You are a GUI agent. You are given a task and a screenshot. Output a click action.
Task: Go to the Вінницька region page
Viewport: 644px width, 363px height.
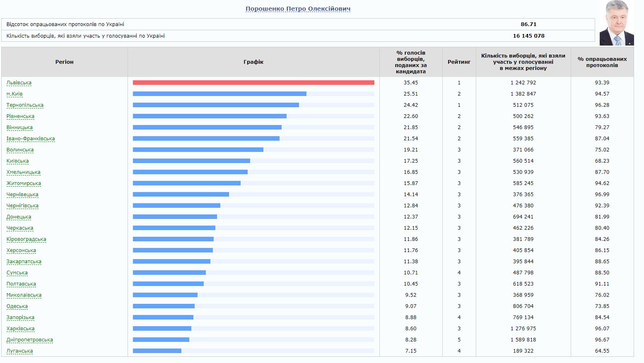pyautogui.click(x=19, y=127)
